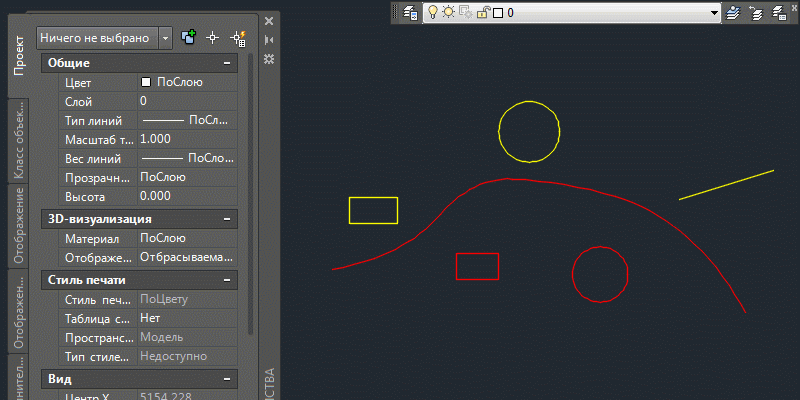Click the 'ПоЦвету' plot style value
Viewport: 800px width, 400px height.
coord(164,299)
